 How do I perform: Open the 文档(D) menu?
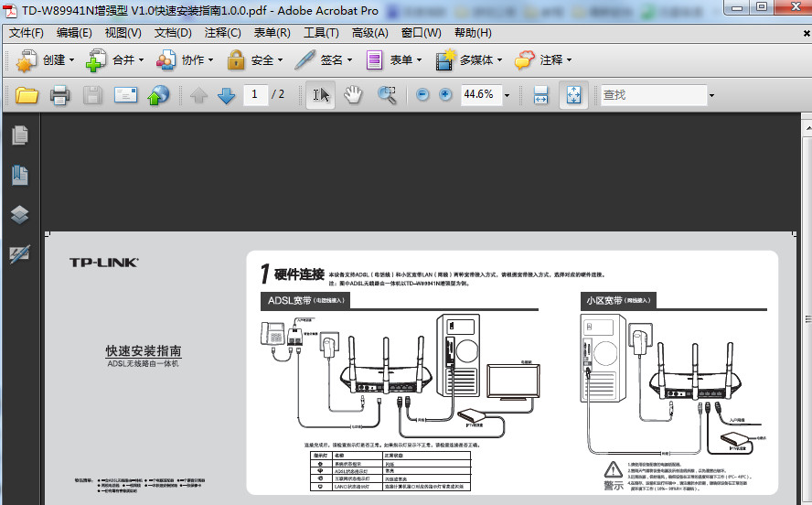click(173, 33)
